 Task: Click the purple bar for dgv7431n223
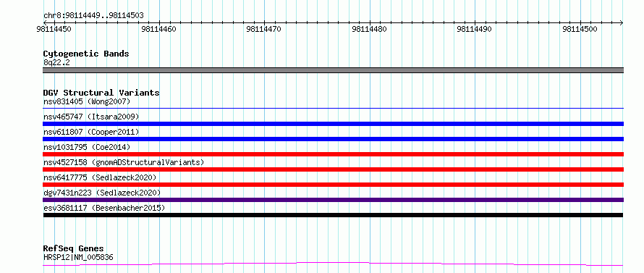(x=333, y=200)
